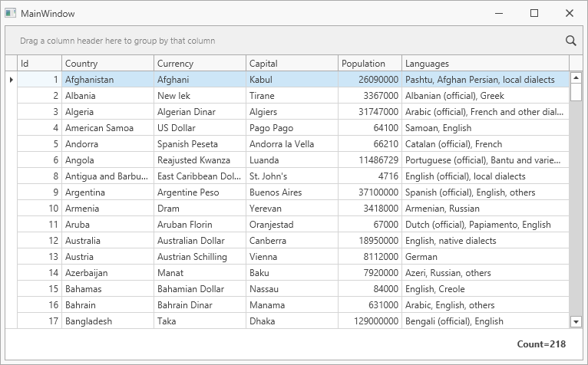Select the Austria country cell

107,257
